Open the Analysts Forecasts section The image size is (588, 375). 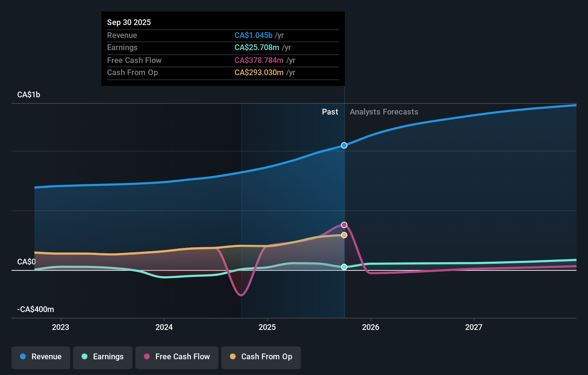[x=384, y=112]
